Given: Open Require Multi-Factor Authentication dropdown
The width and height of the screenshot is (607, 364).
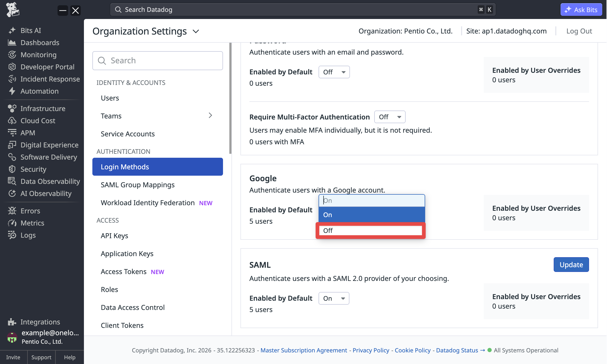Looking at the screenshot, I should [x=390, y=117].
